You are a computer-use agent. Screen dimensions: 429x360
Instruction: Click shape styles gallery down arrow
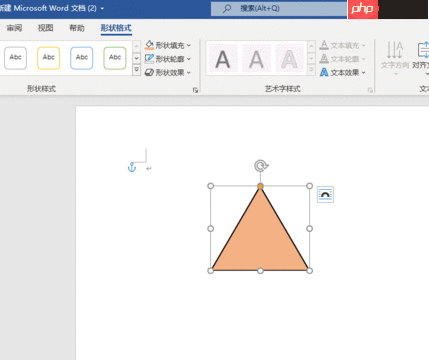[x=136, y=58]
